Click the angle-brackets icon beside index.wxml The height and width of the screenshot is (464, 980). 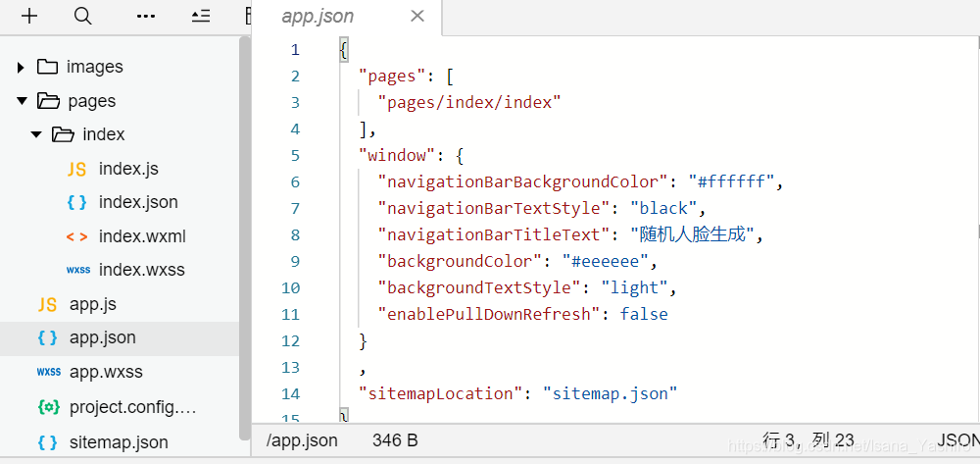pyautogui.click(x=76, y=236)
